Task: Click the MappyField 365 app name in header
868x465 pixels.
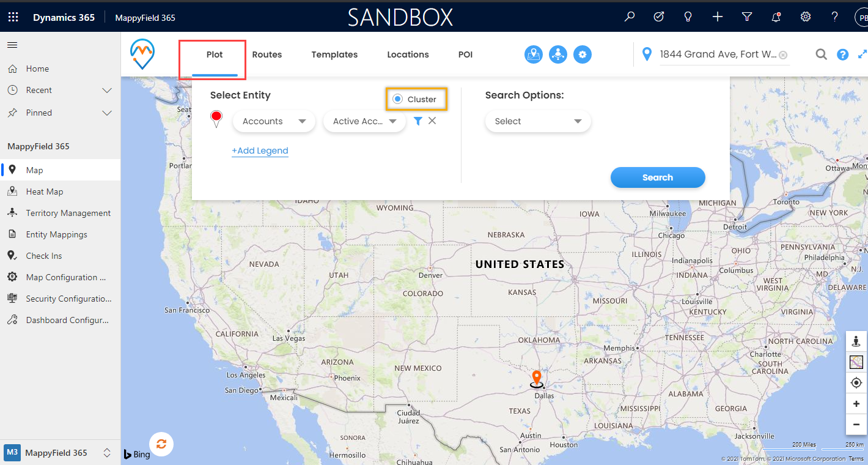Action: (x=145, y=18)
